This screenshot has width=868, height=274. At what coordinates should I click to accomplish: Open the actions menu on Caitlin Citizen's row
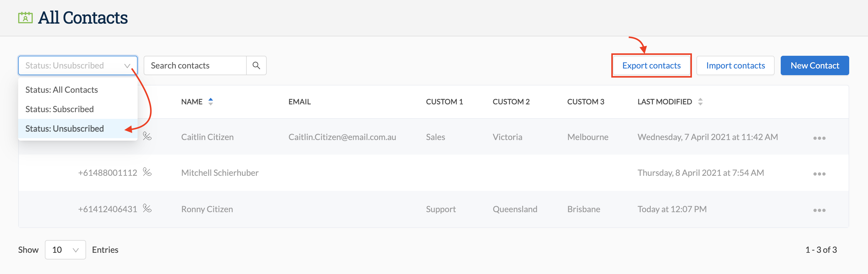820,138
